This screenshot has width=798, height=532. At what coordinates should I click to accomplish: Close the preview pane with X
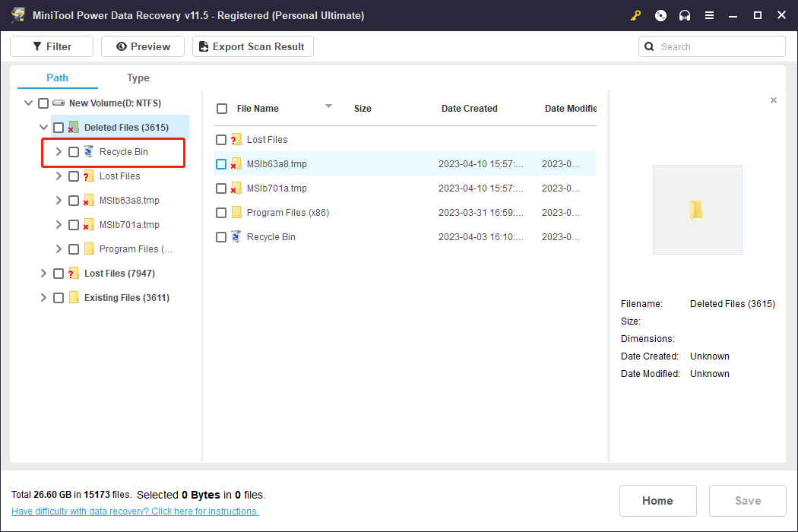click(x=774, y=100)
